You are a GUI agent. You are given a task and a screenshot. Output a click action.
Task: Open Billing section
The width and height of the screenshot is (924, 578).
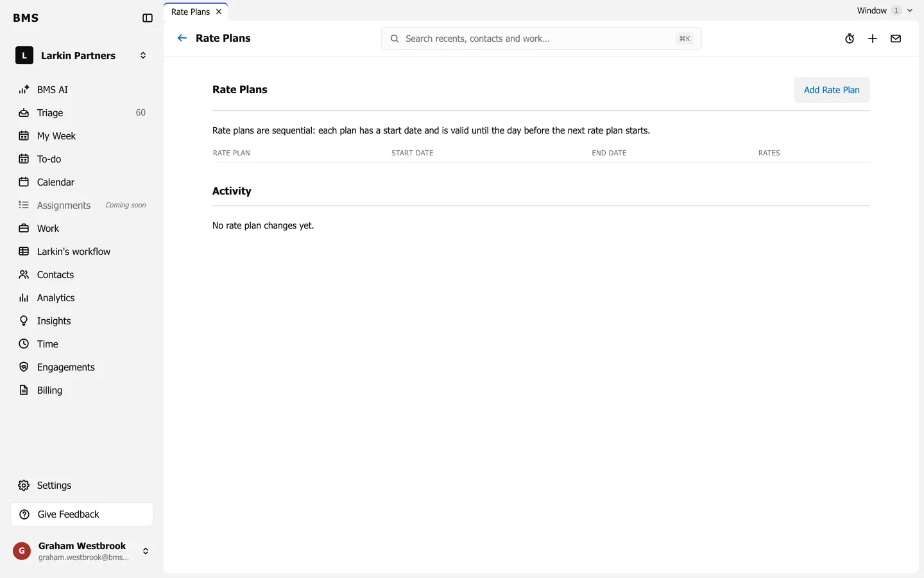pos(82,390)
